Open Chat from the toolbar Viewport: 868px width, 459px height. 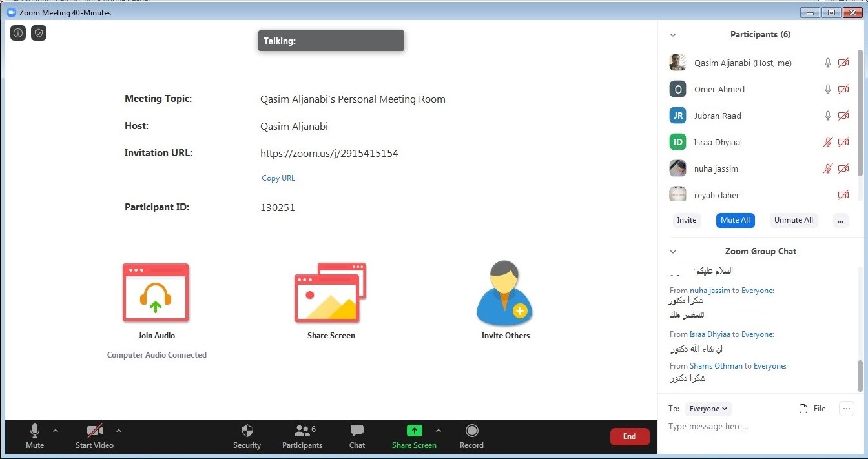coord(357,436)
